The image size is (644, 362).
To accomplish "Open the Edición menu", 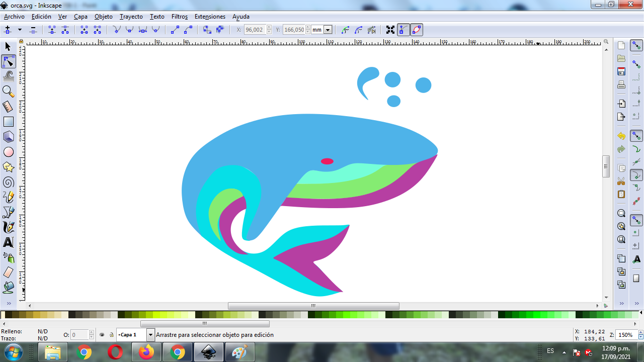I will [x=41, y=17].
